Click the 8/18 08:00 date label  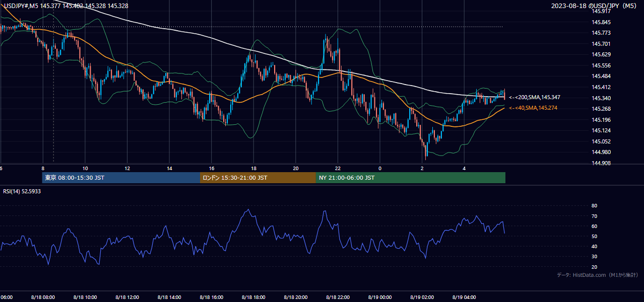(42, 297)
